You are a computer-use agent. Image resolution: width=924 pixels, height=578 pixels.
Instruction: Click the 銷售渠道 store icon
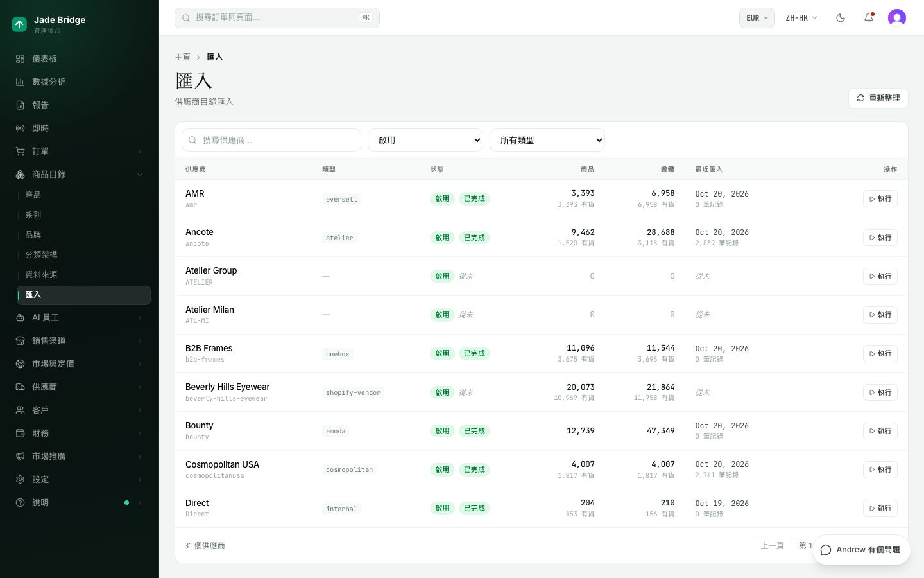point(20,340)
